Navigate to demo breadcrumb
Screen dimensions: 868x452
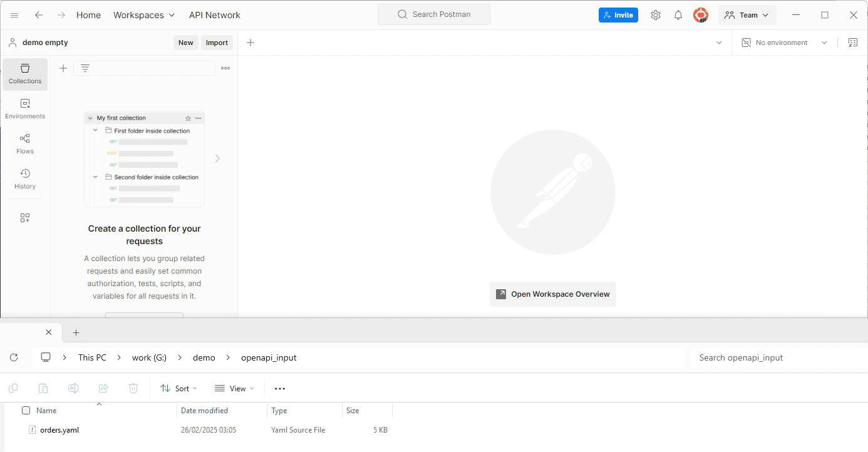pos(204,357)
